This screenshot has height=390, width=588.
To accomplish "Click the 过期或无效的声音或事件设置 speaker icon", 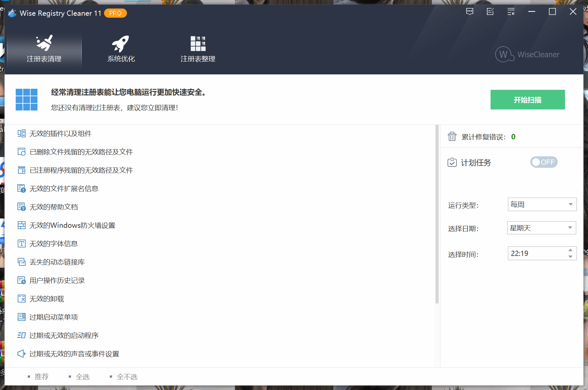I will [x=21, y=354].
